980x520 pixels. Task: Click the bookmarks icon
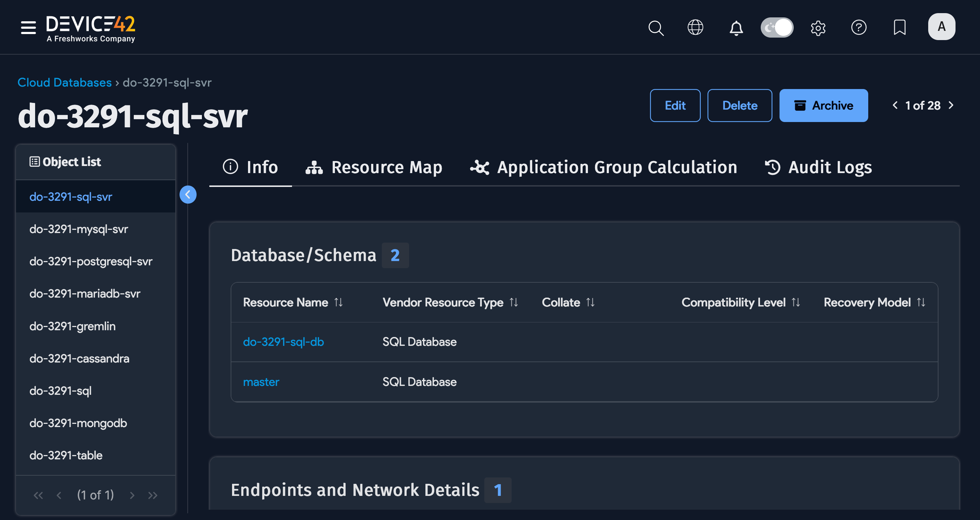click(x=899, y=27)
